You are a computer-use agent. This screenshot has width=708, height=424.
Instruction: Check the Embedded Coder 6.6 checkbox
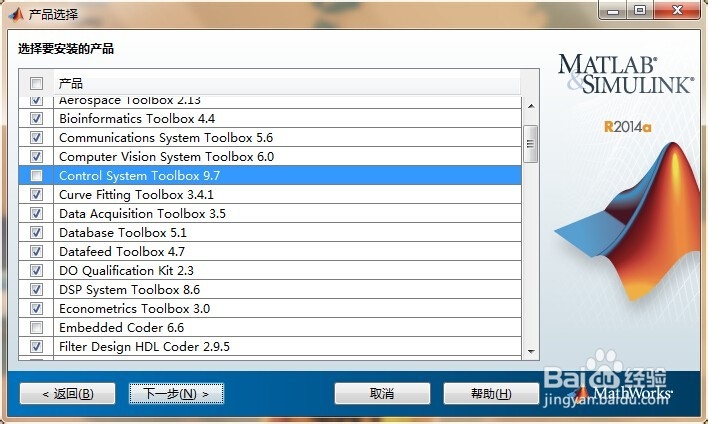pos(36,327)
